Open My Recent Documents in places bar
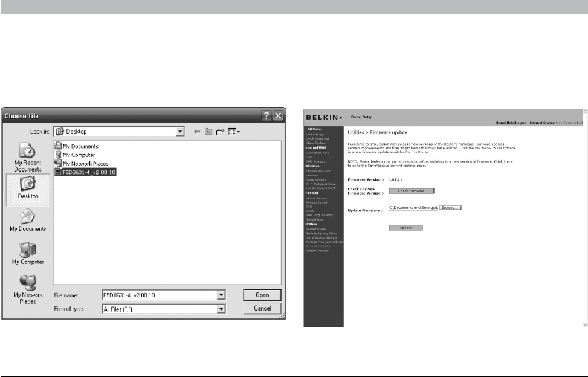The height and width of the screenshot is (377, 588). pyautogui.click(x=28, y=157)
